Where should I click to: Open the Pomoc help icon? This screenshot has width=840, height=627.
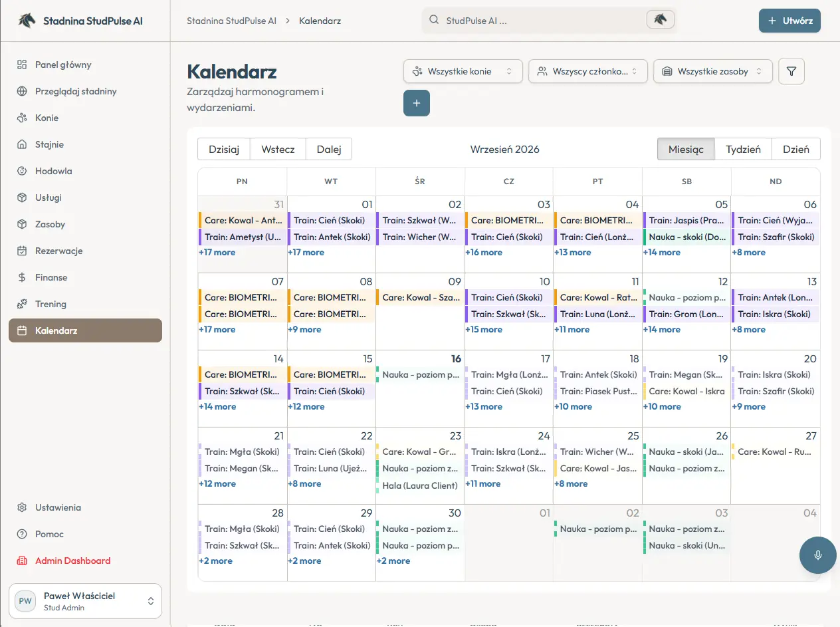[x=22, y=534]
